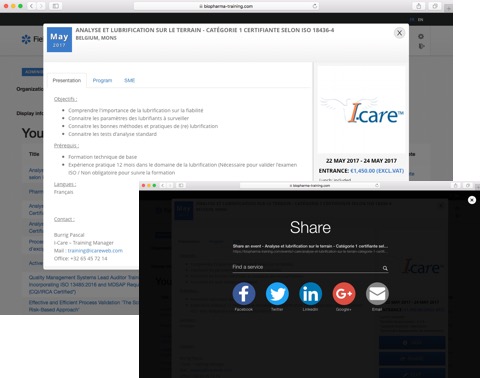Click the address bar in front Safari window
The image size is (480, 378).
click(x=310, y=185)
